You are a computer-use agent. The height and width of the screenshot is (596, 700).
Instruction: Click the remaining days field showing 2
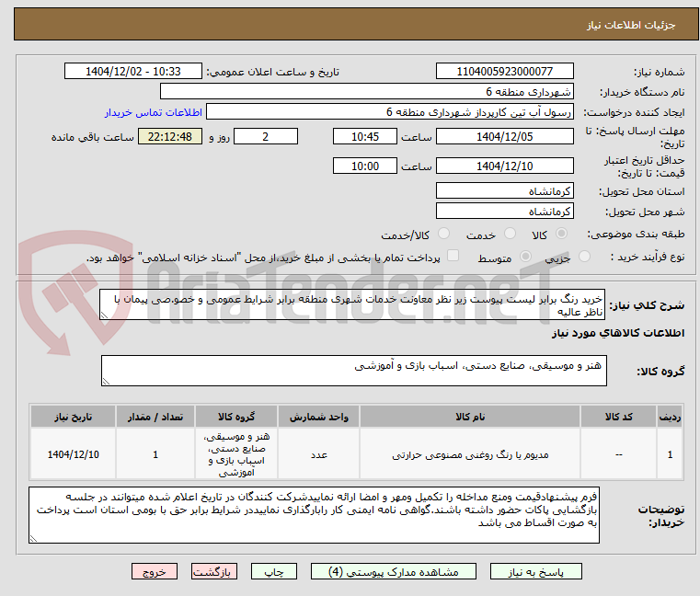tap(266, 136)
